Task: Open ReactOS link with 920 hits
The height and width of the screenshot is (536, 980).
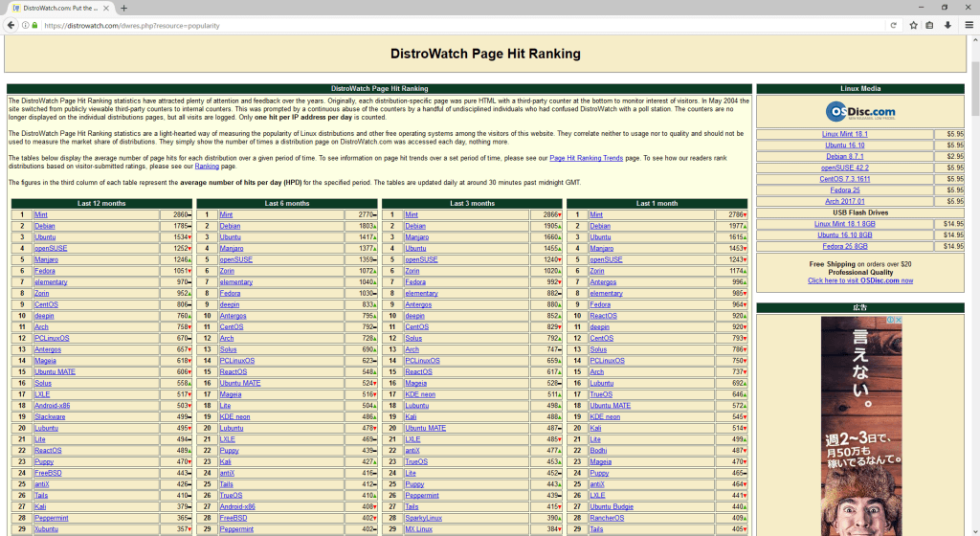Action: [x=603, y=316]
